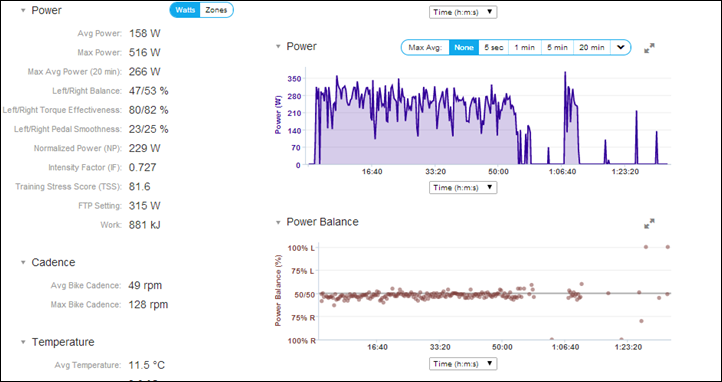Click Work 881 kJ value
Viewport: 722px width, 382px height.
[x=145, y=225]
